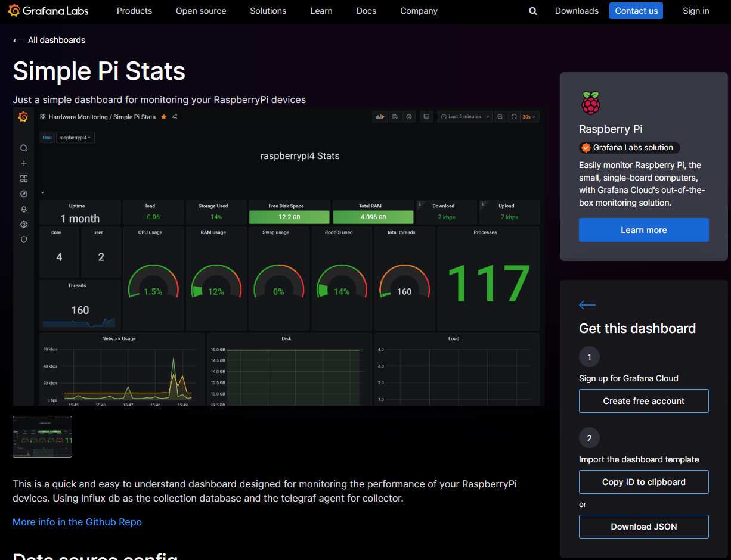Click the Total RAM 4.096 GB green bar
The height and width of the screenshot is (560, 731).
click(373, 217)
